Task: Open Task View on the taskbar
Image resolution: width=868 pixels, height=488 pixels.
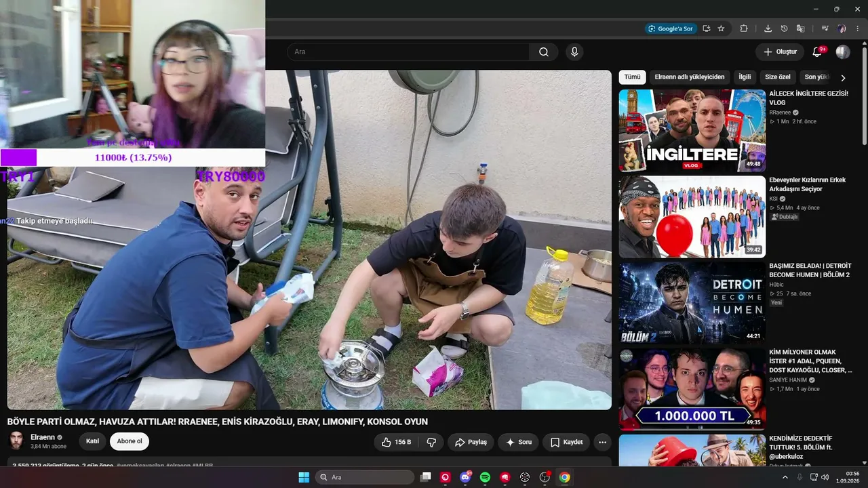Action: pyautogui.click(x=426, y=477)
